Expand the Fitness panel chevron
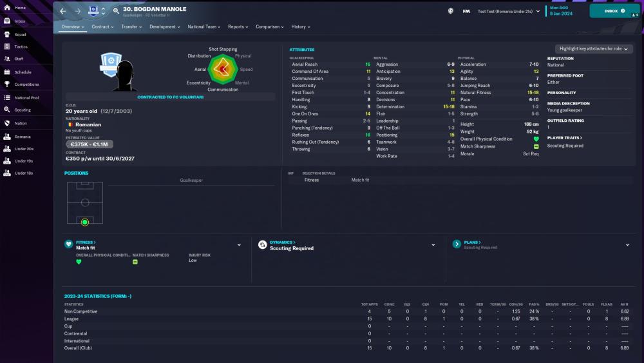The width and height of the screenshot is (644, 363). click(x=239, y=245)
